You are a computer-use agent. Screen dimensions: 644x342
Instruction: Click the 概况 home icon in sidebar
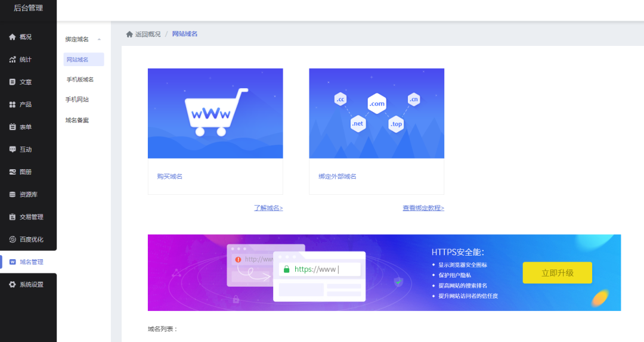[13, 37]
